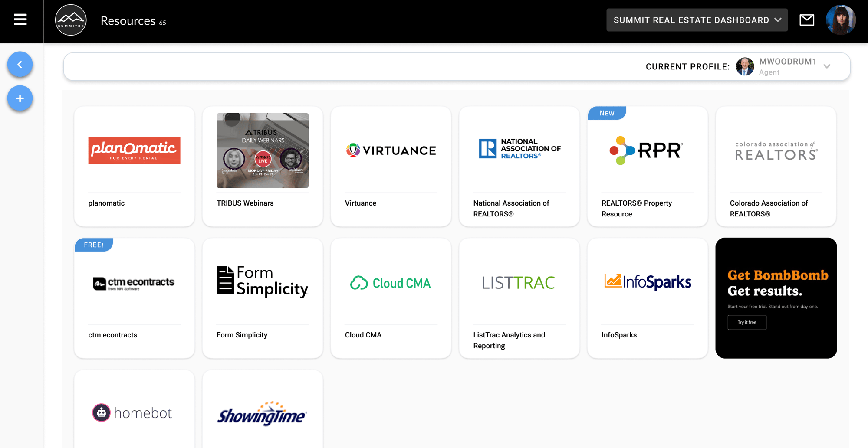
Task: Click 'REALTORS® Property Resource' title
Action: 637,209
